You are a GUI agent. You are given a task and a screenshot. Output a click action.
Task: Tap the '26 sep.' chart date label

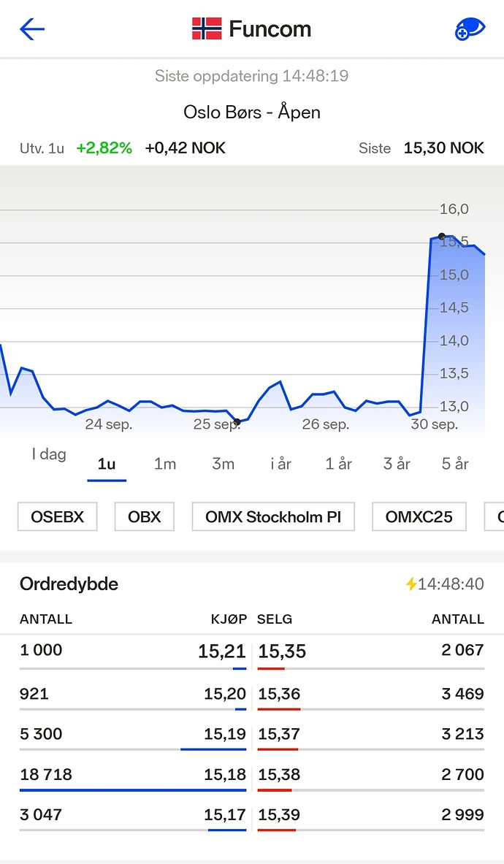pos(326,424)
